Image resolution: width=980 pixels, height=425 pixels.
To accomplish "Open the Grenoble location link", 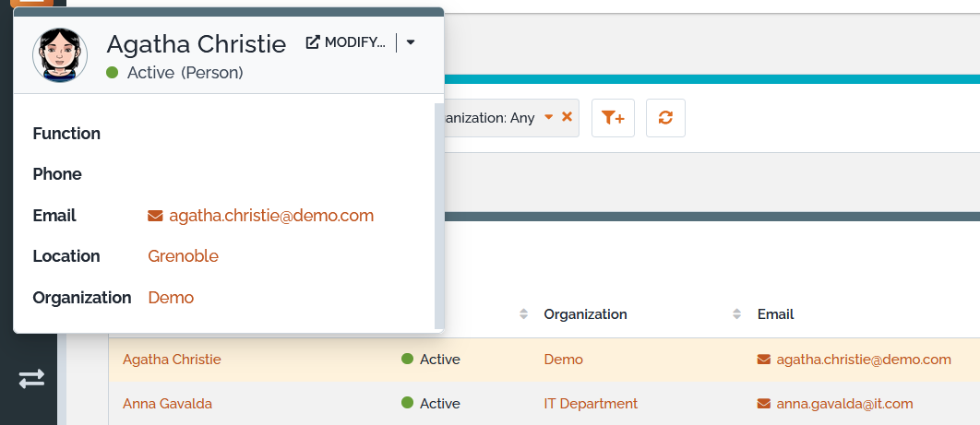I will [183, 256].
